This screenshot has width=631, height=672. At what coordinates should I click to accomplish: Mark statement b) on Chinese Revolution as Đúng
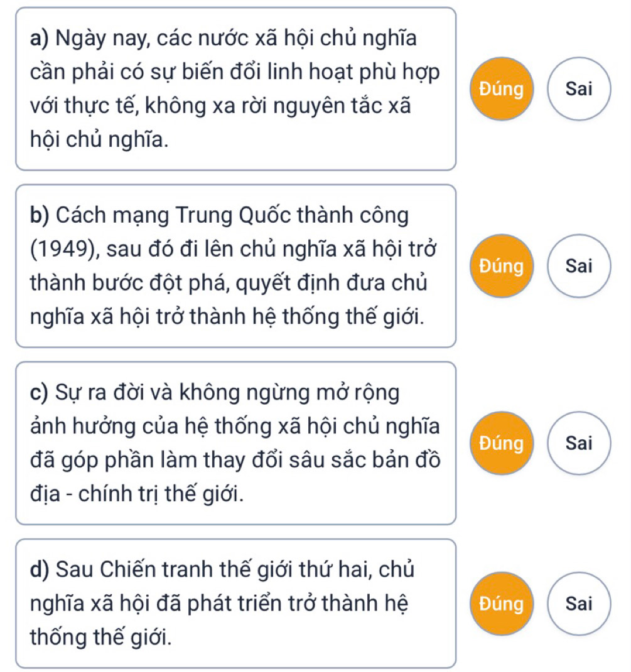[x=502, y=265]
